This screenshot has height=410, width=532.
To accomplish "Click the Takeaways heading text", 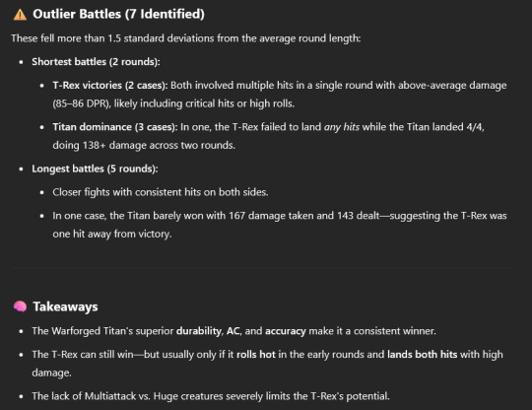I will click(65, 307).
